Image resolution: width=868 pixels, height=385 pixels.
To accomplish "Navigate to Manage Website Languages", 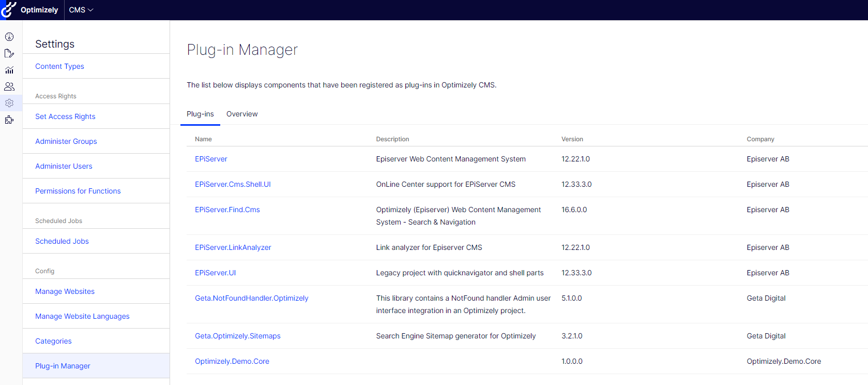I will point(82,316).
